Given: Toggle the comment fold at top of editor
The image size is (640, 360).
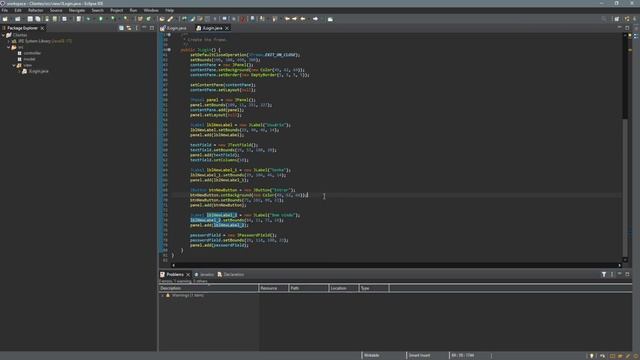Looking at the screenshot, I should tap(169, 35).
